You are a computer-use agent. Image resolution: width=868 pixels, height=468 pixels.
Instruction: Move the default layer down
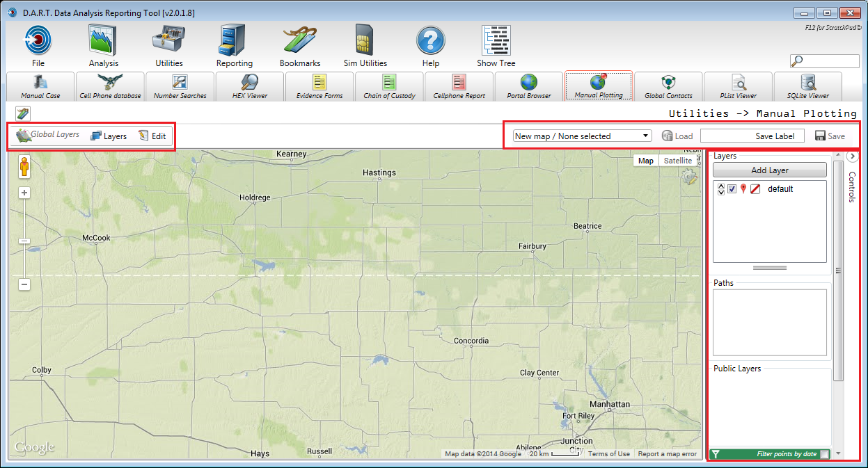(720, 193)
